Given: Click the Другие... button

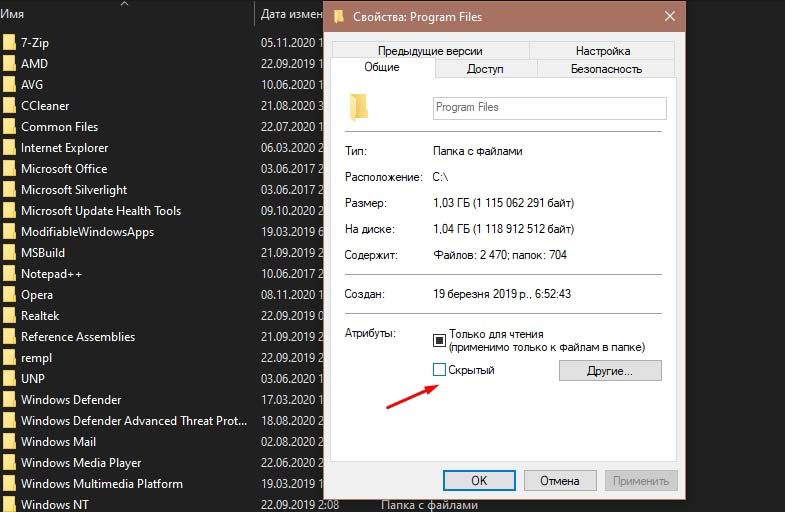Looking at the screenshot, I should [610, 371].
